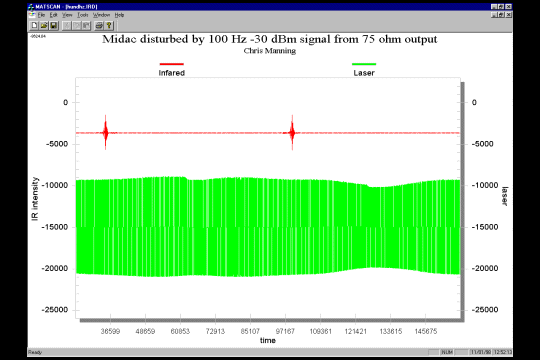Image resolution: width=540 pixels, height=360 pixels.
Task: Open a file with the folder icon
Action: tap(44, 25)
